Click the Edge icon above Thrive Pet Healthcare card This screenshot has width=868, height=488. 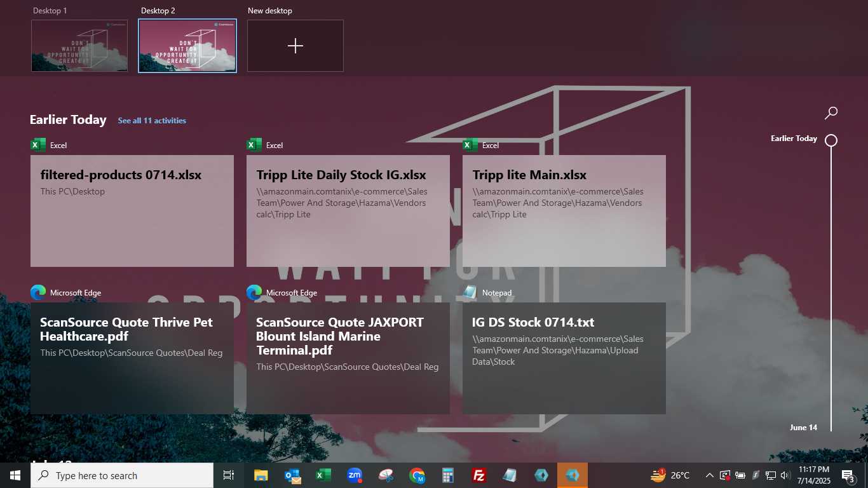coord(38,292)
